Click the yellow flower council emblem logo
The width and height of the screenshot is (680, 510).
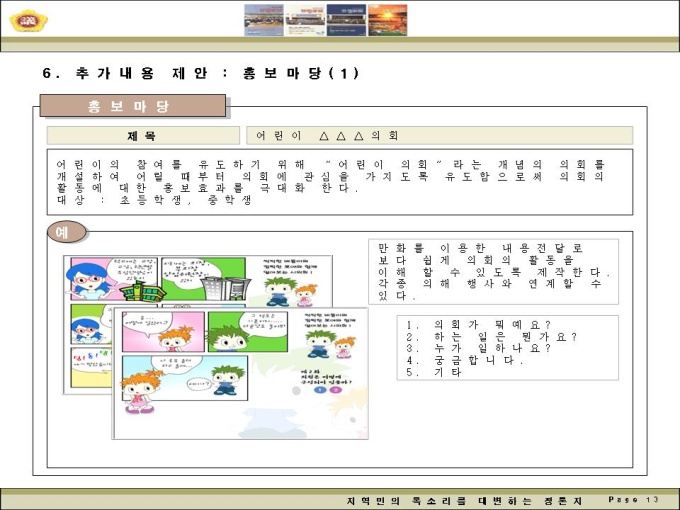tap(29, 21)
